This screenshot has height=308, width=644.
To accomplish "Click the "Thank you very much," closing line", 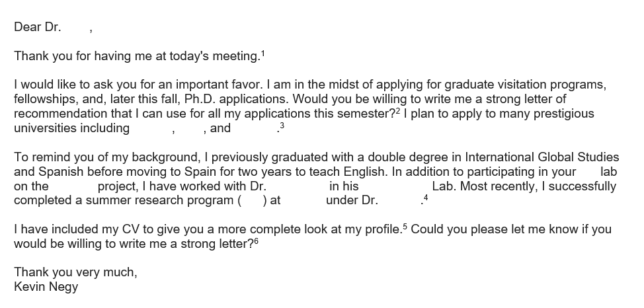I will click(75, 272).
